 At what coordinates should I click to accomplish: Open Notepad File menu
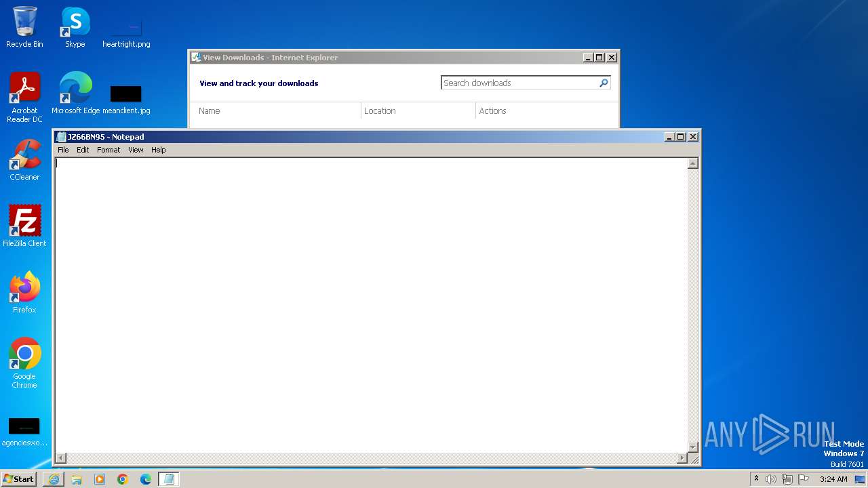click(x=63, y=150)
